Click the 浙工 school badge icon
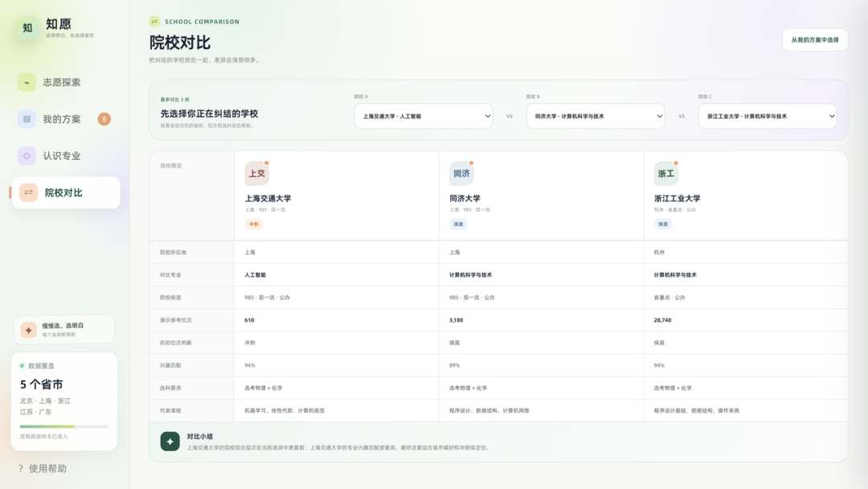The image size is (868, 489). click(x=666, y=174)
